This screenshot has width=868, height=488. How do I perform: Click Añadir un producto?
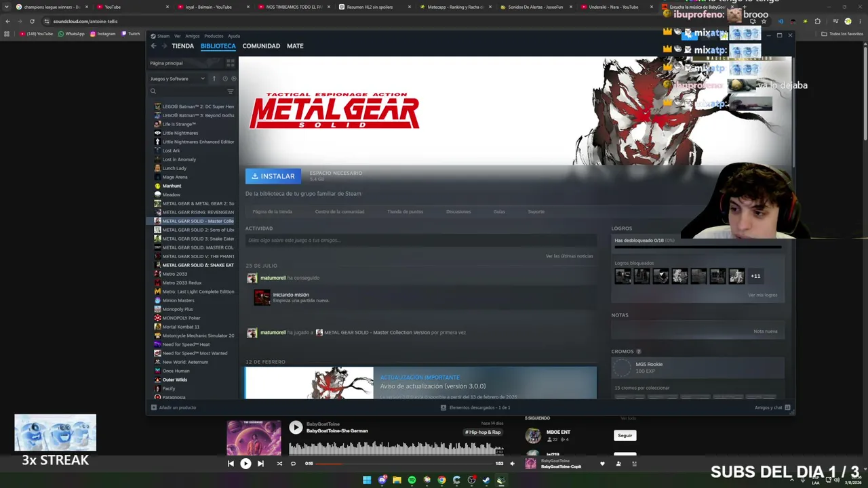pos(174,407)
